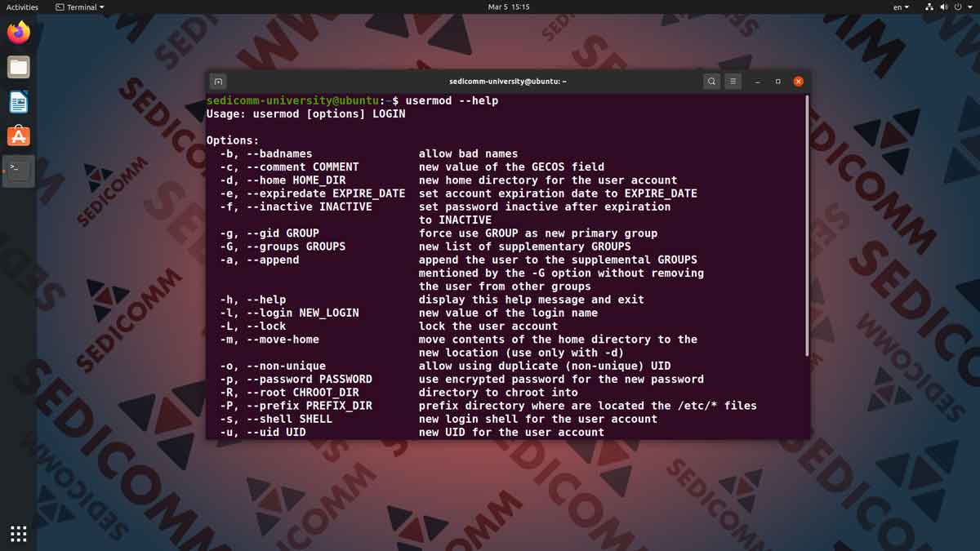Open the terminal search icon
Viewport: 980px width, 551px height.
pyautogui.click(x=711, y=81)
